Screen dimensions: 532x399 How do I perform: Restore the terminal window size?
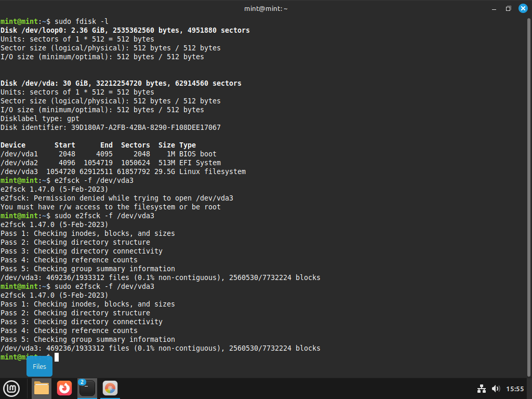(x=508, y=8)
